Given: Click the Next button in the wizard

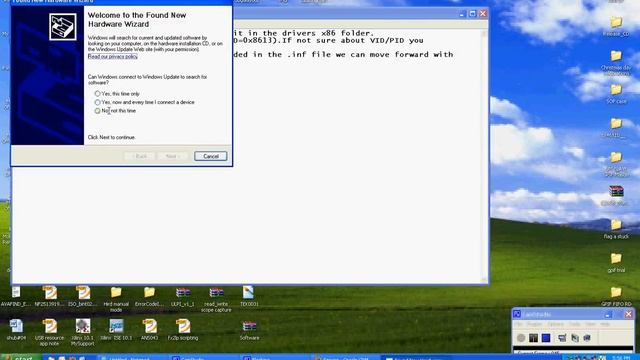Looking at the screenshot, I should tap(173, 156).
